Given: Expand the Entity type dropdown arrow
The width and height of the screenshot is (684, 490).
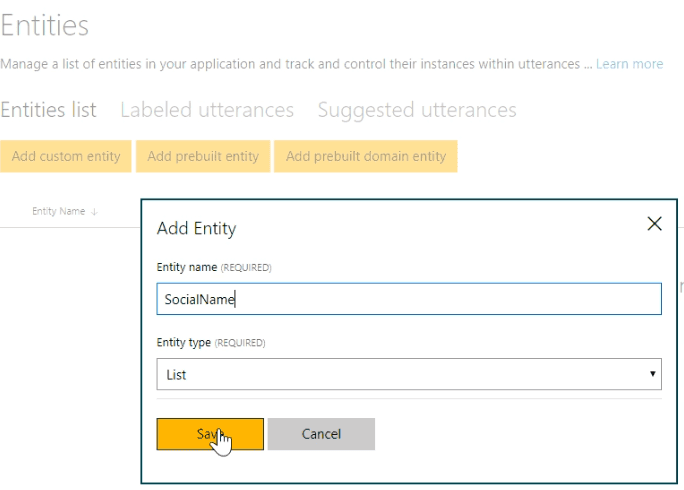Looking at the screenshot, I should coord(653,375).
